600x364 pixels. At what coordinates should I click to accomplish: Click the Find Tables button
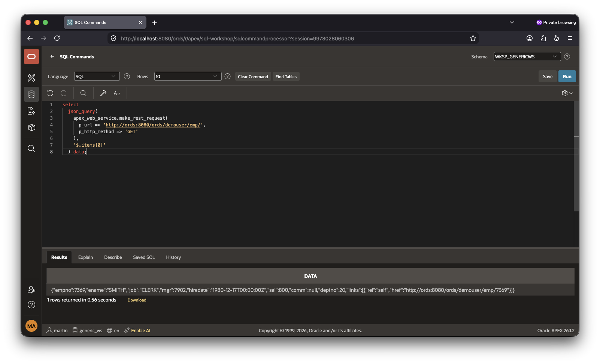[286, 77]
